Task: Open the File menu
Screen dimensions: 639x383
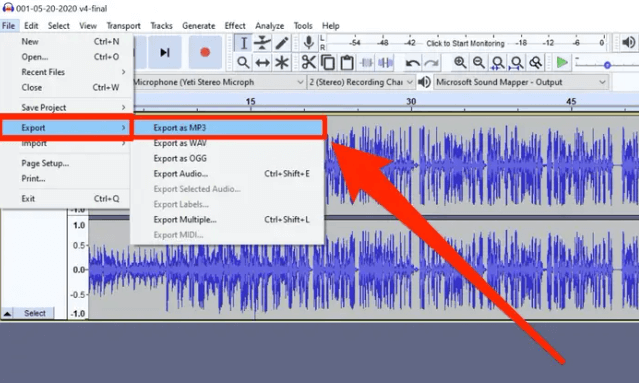Action: [x=9, y=26]
